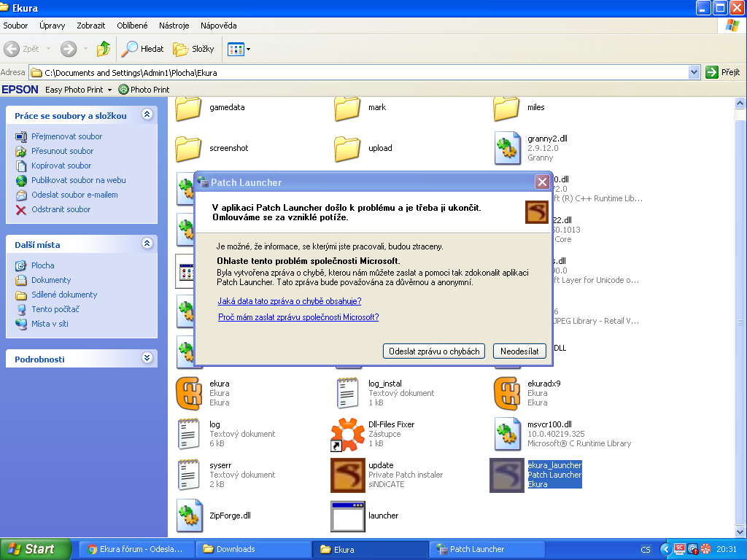Click the Dll-Files Fixer shortcut icon
Viewport: 747px width, 560px height.
[347, 434]
